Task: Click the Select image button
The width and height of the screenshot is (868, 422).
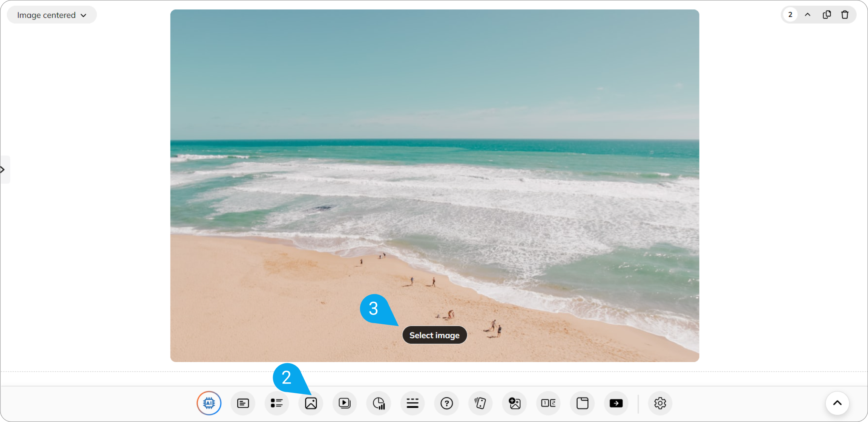Action: (x=434, y=335)
